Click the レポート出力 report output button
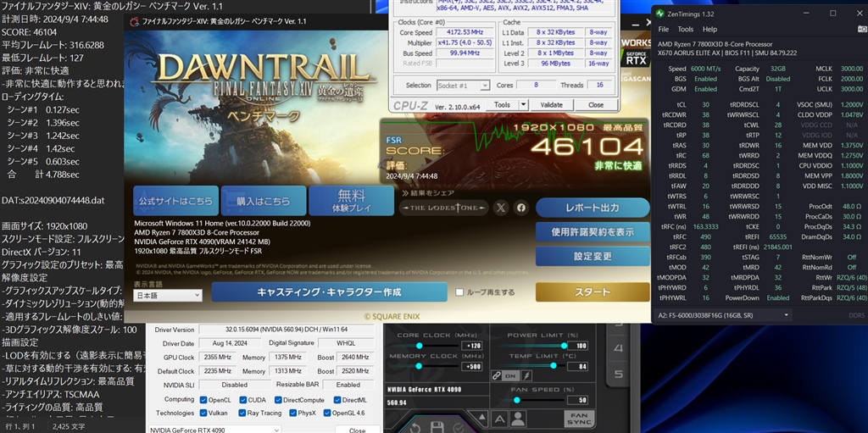Viewport: 868px width, 433px height. tap(593, 208)
